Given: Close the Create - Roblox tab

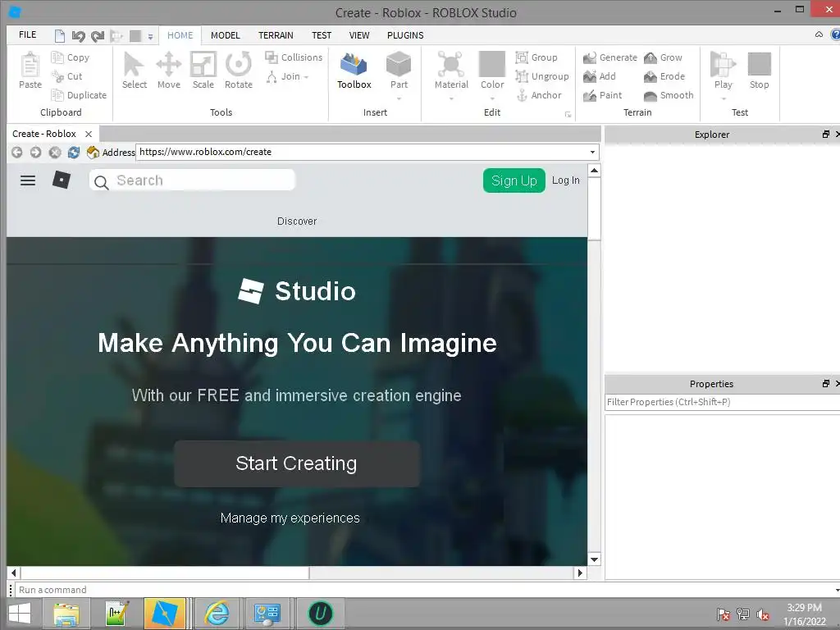Looking at the screenshot, I should 89,134.
